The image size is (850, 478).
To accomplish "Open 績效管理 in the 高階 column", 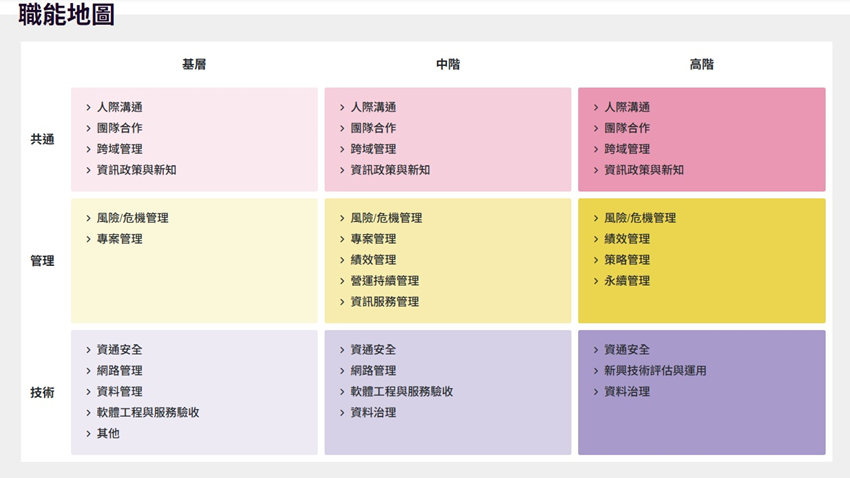I will pyautogui.click(x=626, y=239).
